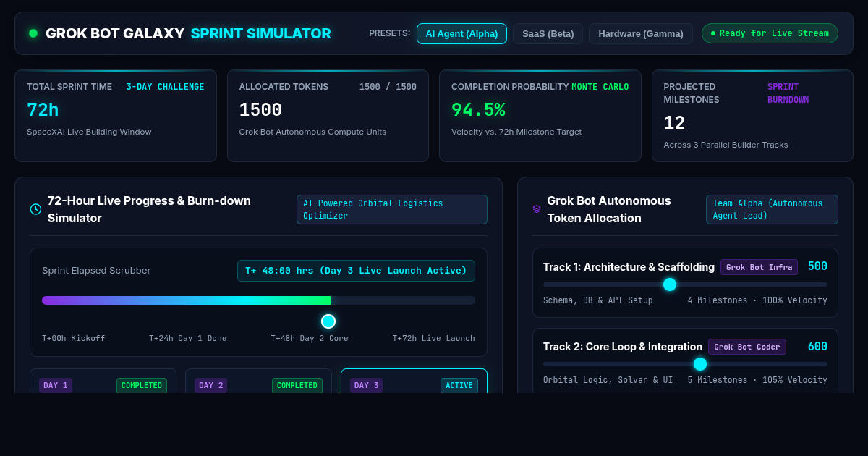The width and height of the screenshot is (868, 456).
Task: Click the T+00h Kickoff marker label
Action: click(x=73, y=338)
